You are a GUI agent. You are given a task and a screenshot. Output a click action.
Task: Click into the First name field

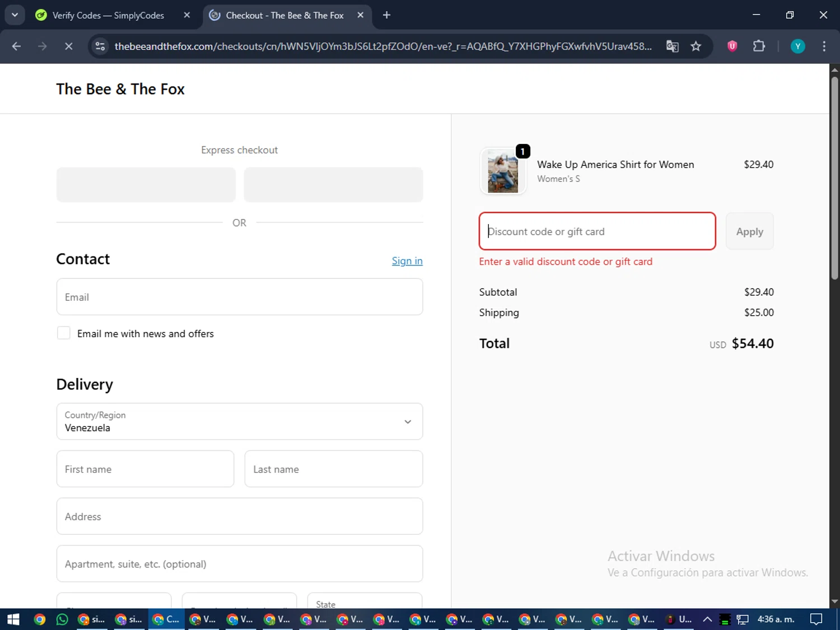(x=145, y=469)
